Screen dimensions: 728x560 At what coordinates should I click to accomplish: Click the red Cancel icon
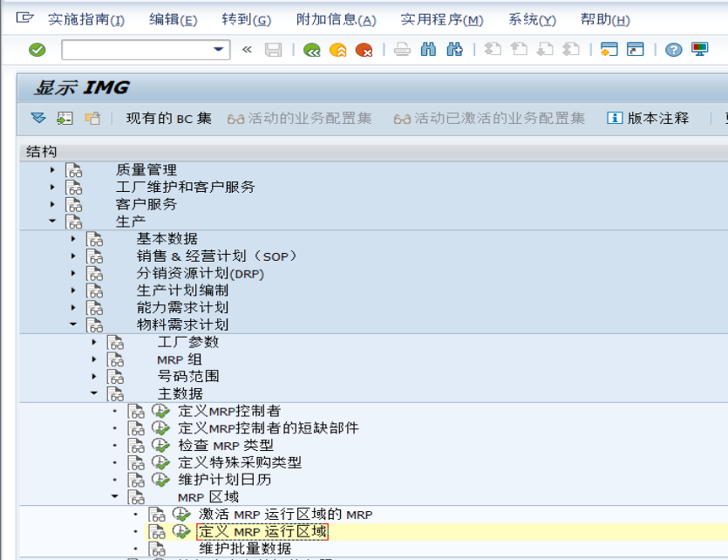[364, 49]
